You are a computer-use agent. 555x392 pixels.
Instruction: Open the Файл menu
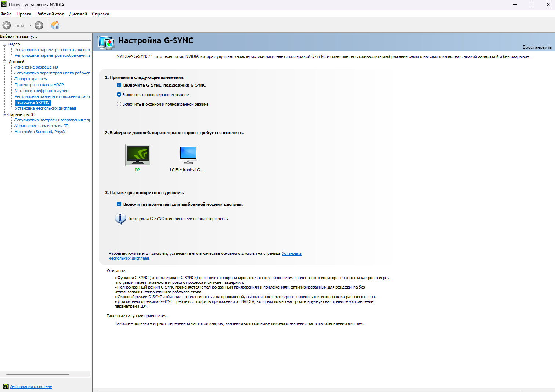6,14
